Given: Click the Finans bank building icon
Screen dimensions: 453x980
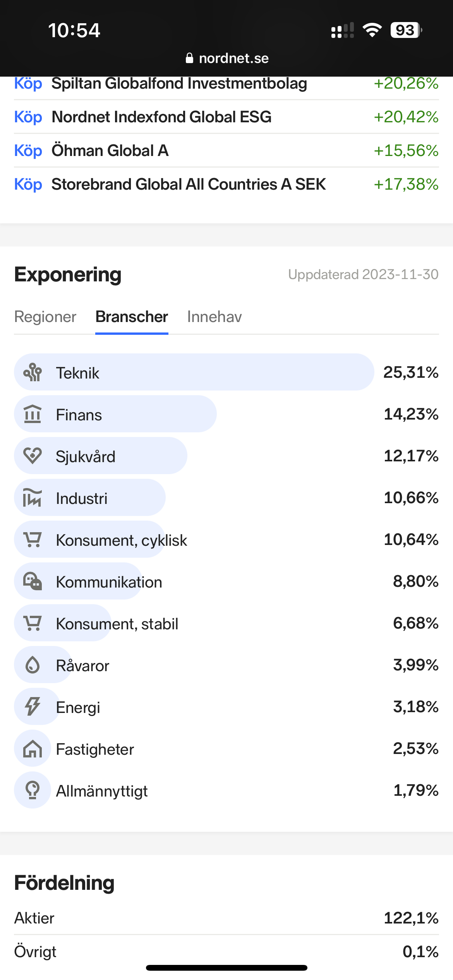Looking at the screenshot, I should pyautogui.click(x=33, y=414).
